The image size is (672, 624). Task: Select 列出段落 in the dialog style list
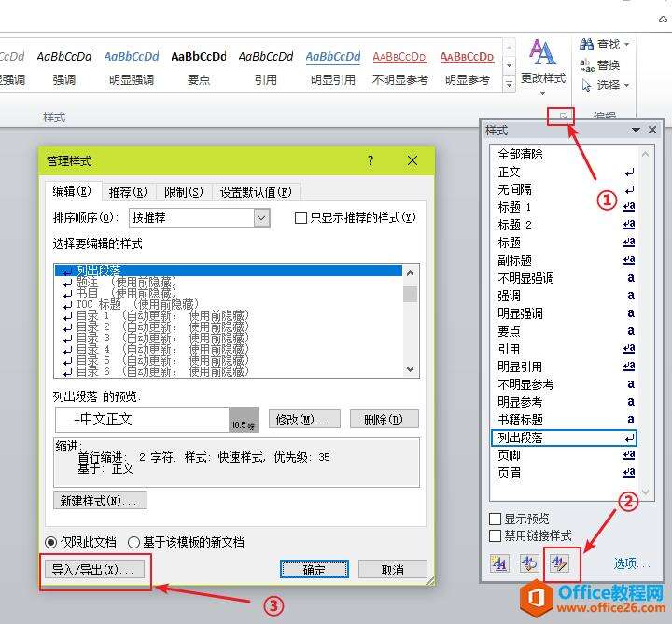click(228, 270)
